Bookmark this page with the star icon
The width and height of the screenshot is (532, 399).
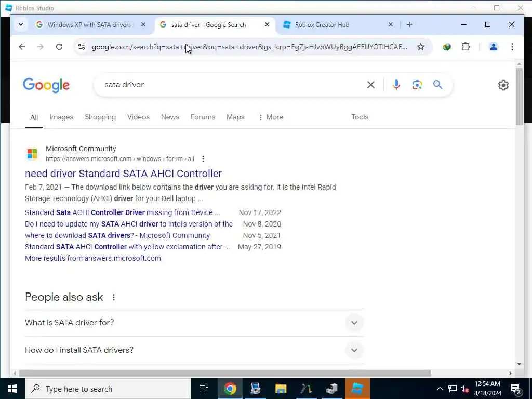pyautogui.click(x=421, y=47)
